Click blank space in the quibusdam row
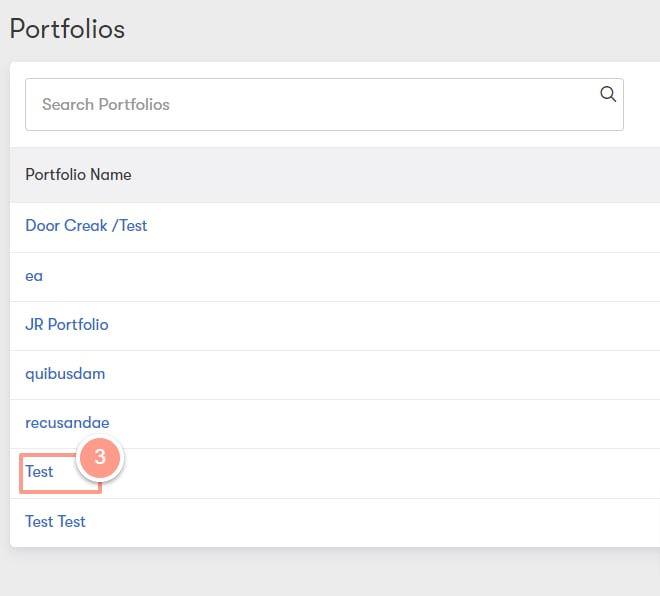 tap(379, 375)
